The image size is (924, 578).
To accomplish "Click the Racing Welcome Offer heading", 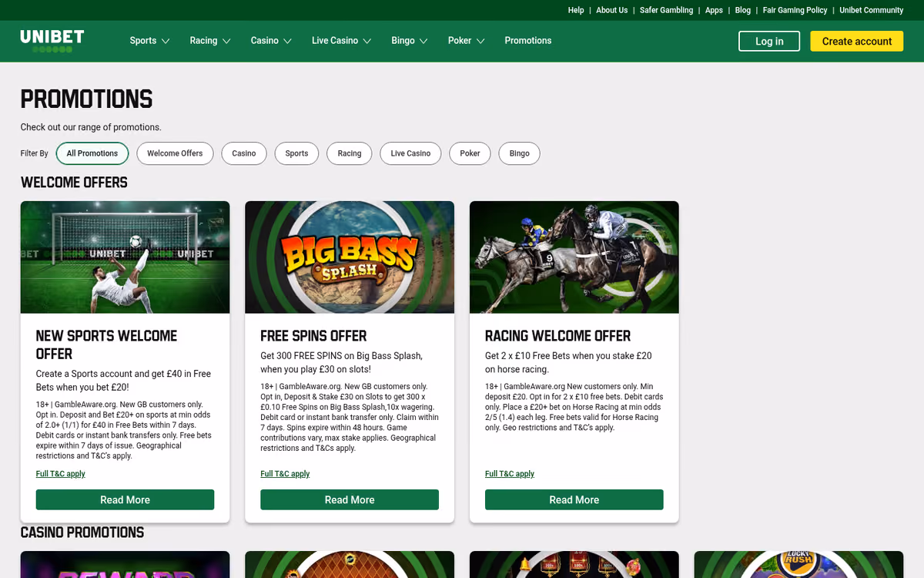I will (x=558, y=336).
